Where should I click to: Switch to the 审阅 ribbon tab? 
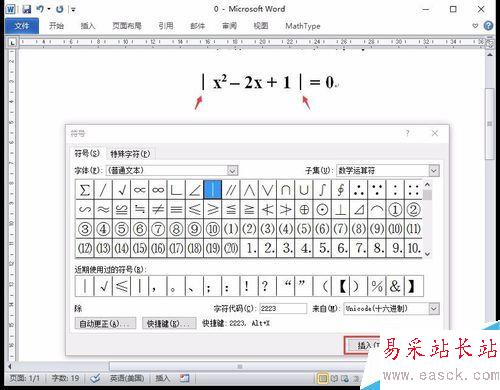click(x=229, y=26)
